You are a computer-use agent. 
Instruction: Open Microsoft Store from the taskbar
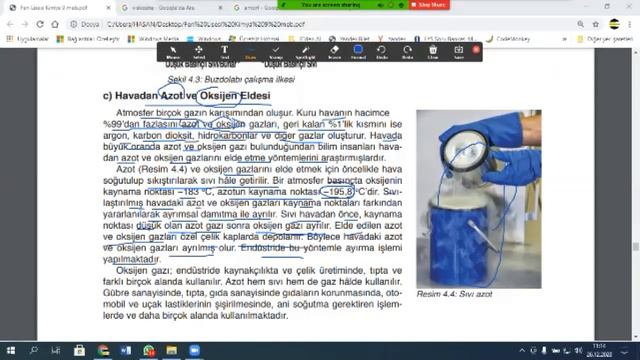pos(79,351)
